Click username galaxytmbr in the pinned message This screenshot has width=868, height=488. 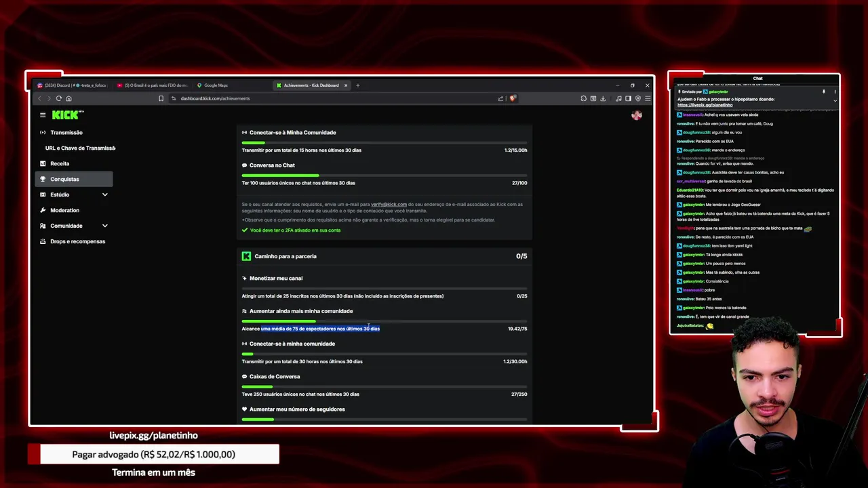pyautogui.click(x=718, y=91)
